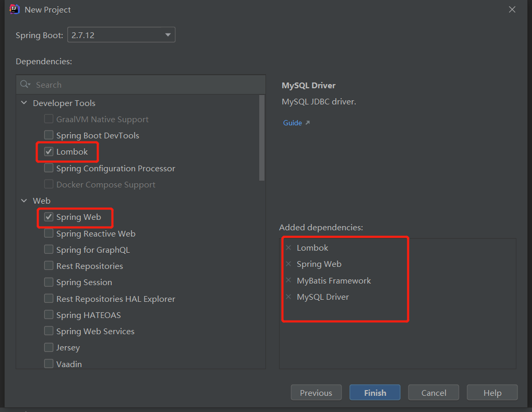Screen dimensions: 532x412
Task: Remove MySQL Driver via its X icon
Action: 288,297
